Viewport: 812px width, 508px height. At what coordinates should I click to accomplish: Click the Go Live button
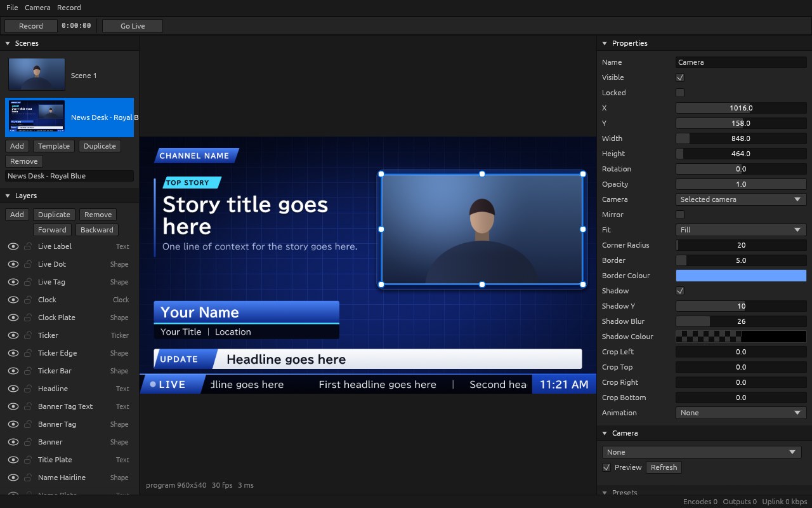coord(133,26)
